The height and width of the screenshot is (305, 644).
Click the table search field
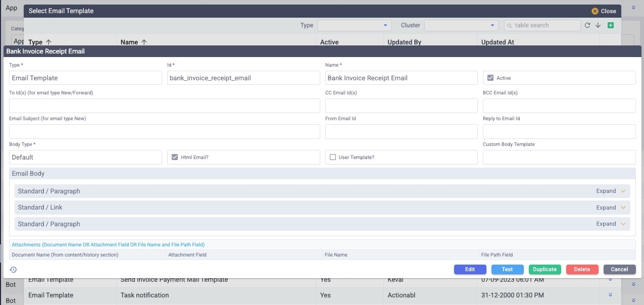point(542,25)
